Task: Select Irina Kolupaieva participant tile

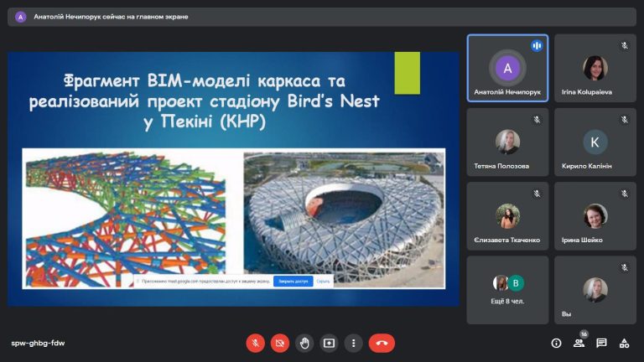Action: (595, 68)
